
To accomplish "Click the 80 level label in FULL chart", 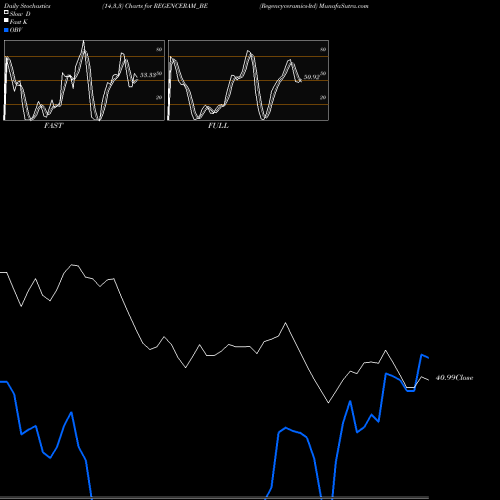I will 323,50.
